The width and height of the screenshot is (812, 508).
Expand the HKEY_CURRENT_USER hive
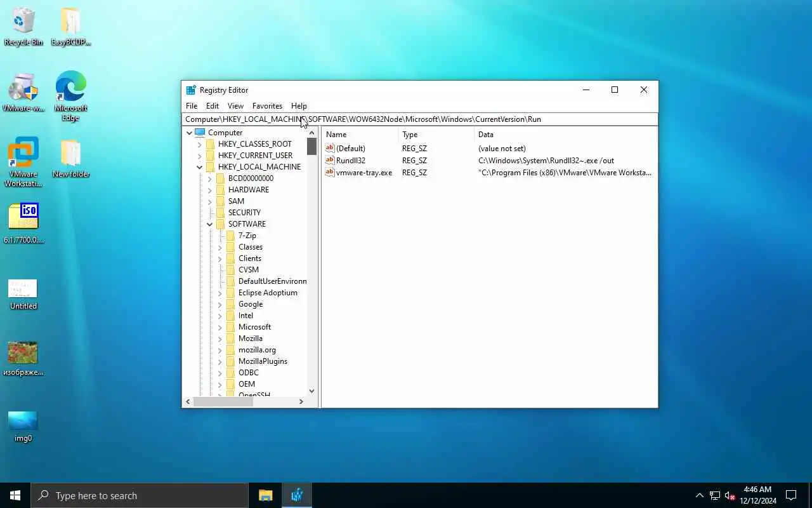[199, 156]
